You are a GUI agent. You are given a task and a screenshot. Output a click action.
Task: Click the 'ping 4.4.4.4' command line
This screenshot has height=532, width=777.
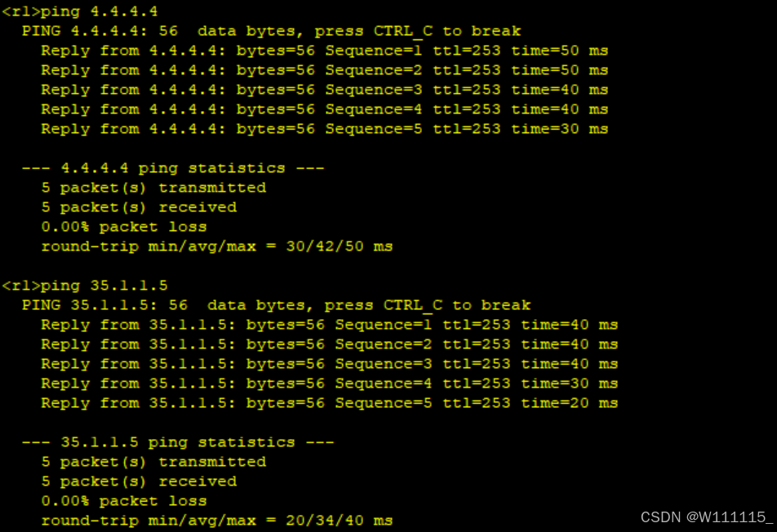(x=80, y=11)
